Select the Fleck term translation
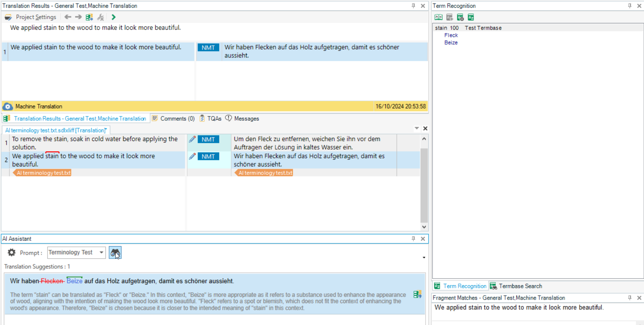The width and height of the screenshot is (644, 325). 451,35
